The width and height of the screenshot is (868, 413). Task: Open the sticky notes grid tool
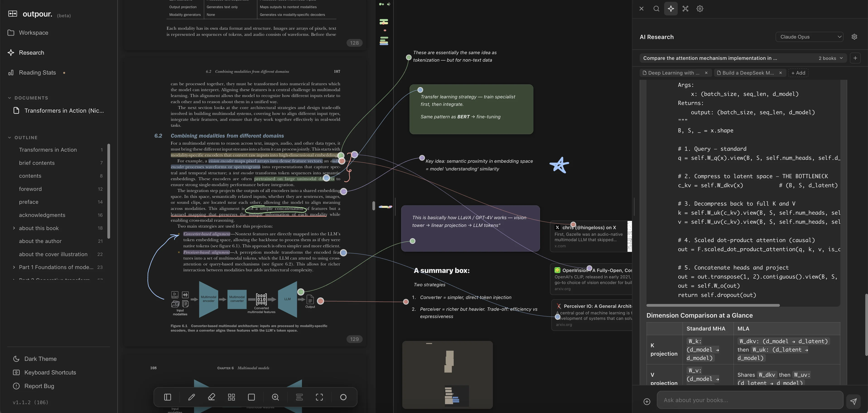pos(231,397)
